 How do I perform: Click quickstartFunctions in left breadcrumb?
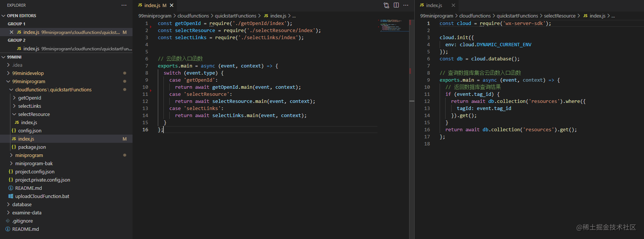236,16
